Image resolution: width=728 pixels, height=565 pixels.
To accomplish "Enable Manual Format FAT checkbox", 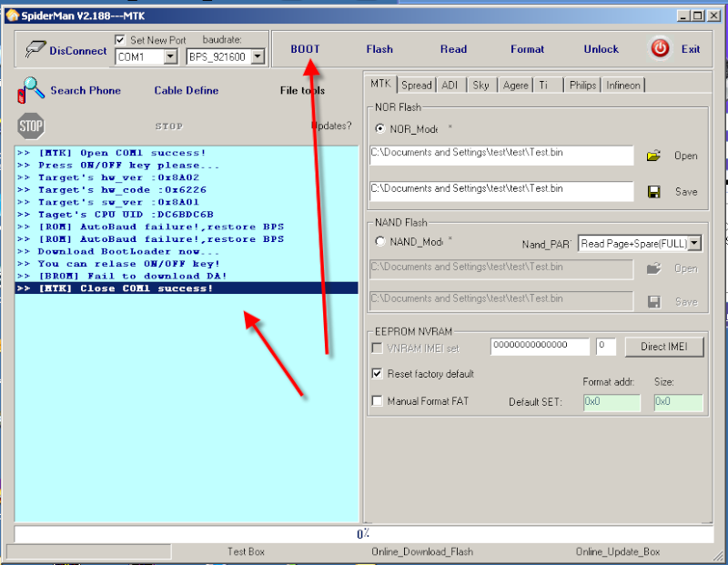I will click(377, 400).
